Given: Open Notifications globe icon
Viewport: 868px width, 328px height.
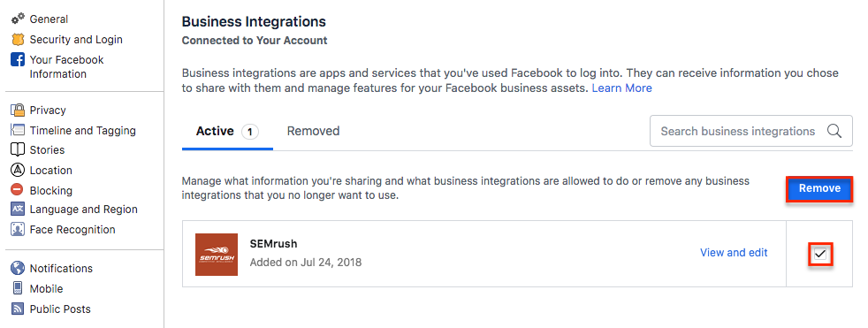Looking at the screenshot, I should 19,268.
